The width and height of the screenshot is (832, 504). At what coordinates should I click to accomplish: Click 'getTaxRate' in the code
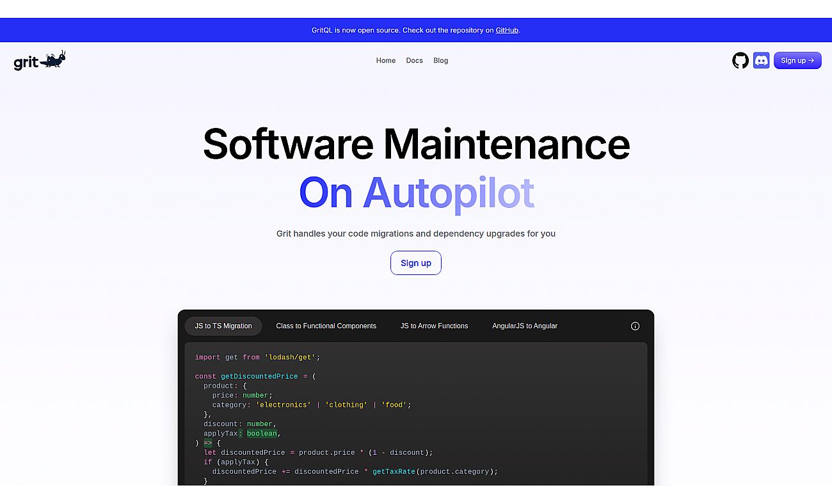click(394, 472)
